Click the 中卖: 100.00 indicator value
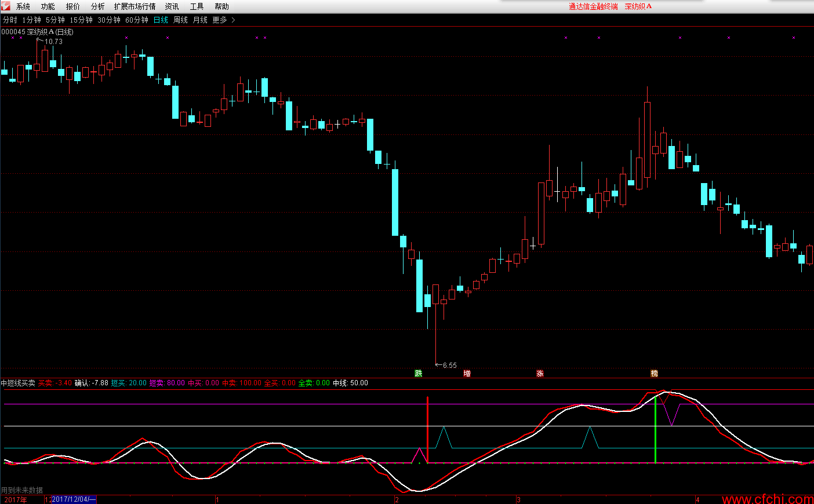 pyautogui.click(x=242, y=383)
